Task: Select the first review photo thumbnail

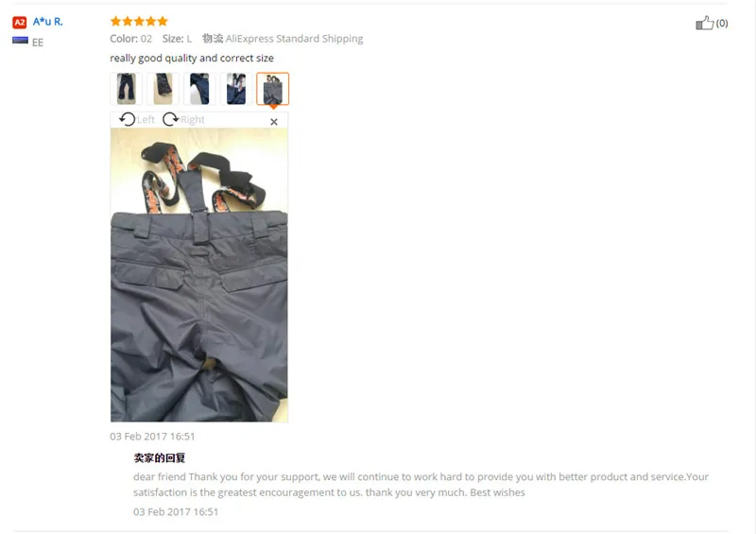Action: [x=127, y=89]
